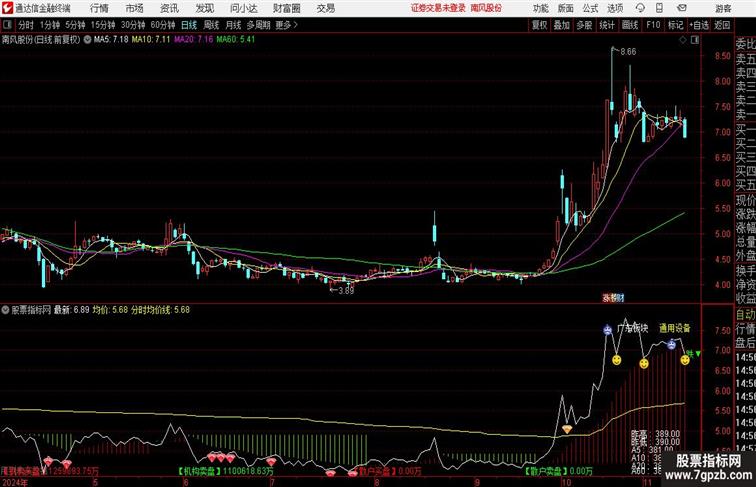Click the 2024年 date axis label
Viewport: 756px width, 487px height.
tap(15, 482)
